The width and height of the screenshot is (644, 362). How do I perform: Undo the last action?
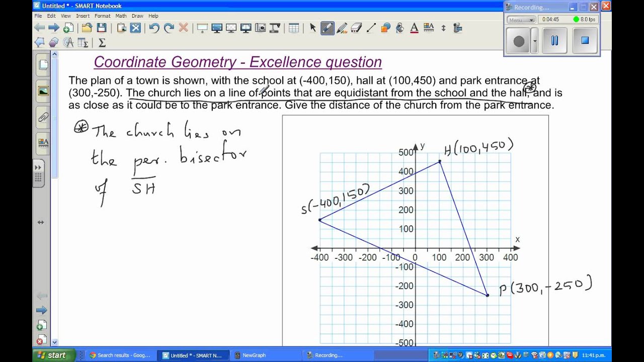coord(154,28)
